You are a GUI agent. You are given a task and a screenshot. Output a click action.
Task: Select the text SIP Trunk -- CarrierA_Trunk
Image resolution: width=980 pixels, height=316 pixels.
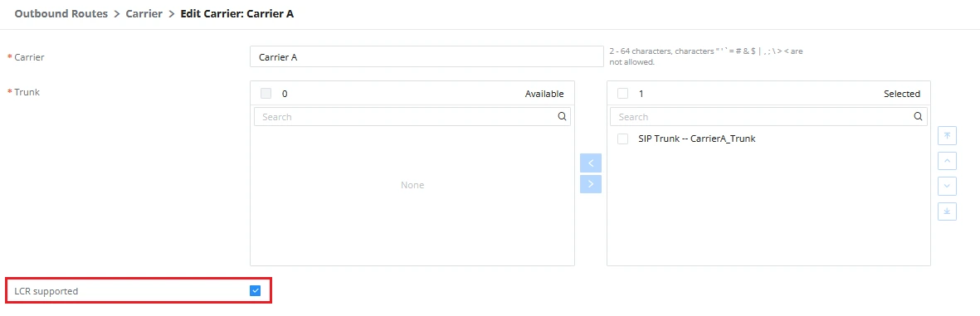(x=697, y=139)
